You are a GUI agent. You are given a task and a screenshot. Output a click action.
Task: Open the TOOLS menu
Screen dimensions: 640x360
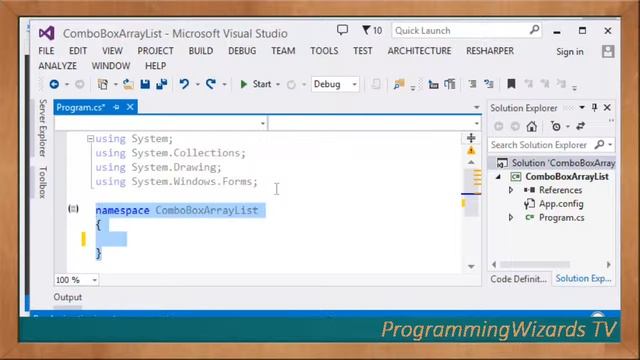(324, 51)
